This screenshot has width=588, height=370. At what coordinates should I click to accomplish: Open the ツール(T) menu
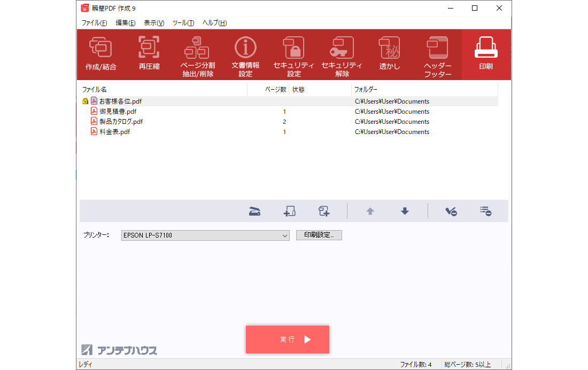click(183, 23)
